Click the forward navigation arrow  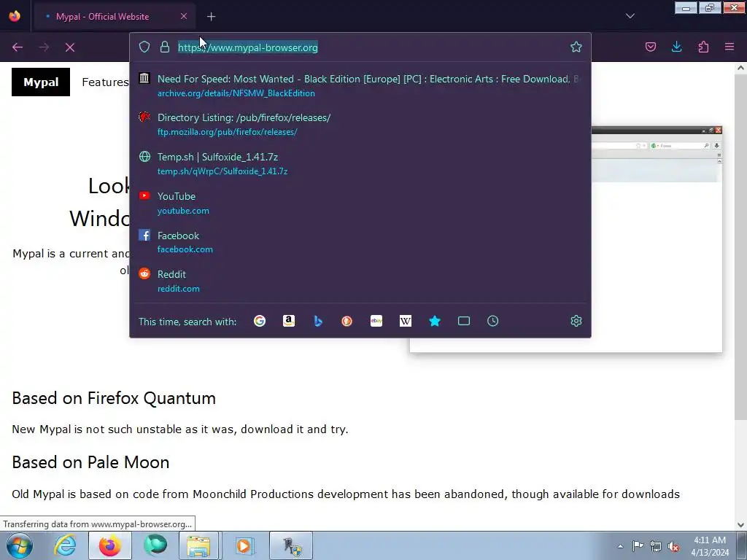44,47
